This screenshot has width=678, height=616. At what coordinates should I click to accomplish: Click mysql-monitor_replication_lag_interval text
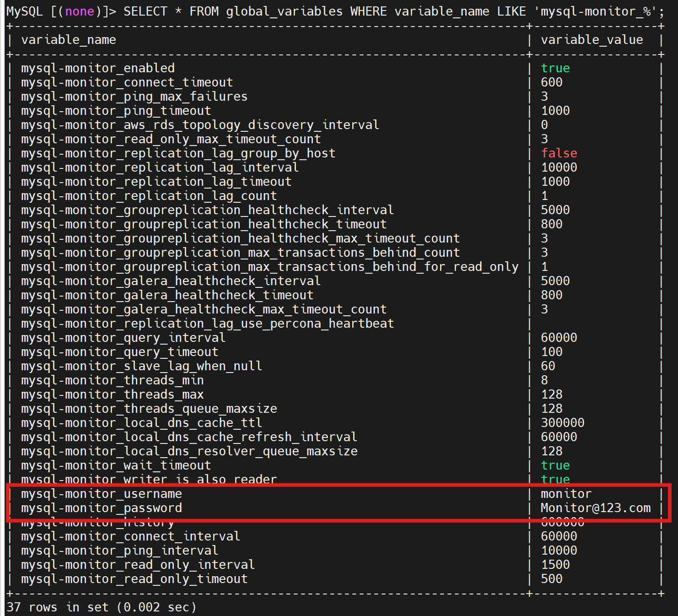(160, 168)
